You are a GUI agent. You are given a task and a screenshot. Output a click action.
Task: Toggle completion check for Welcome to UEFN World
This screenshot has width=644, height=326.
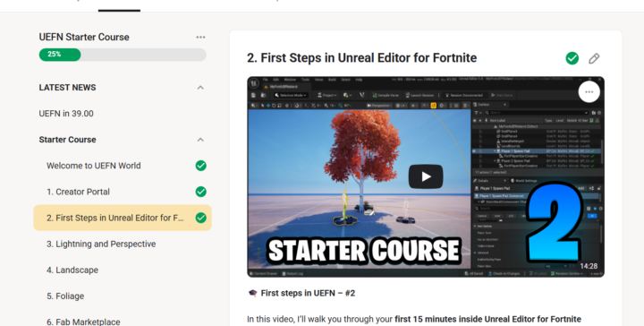(201, 166)
